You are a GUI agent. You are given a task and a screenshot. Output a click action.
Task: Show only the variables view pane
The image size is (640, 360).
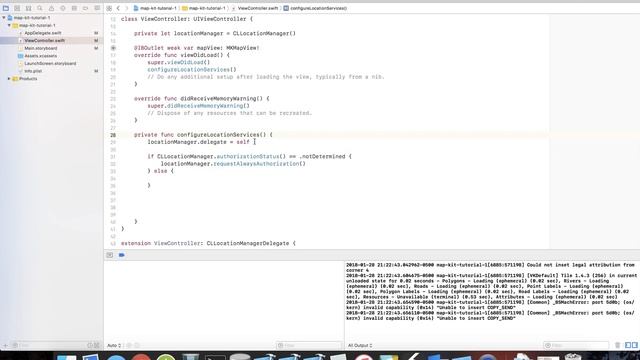628,345
